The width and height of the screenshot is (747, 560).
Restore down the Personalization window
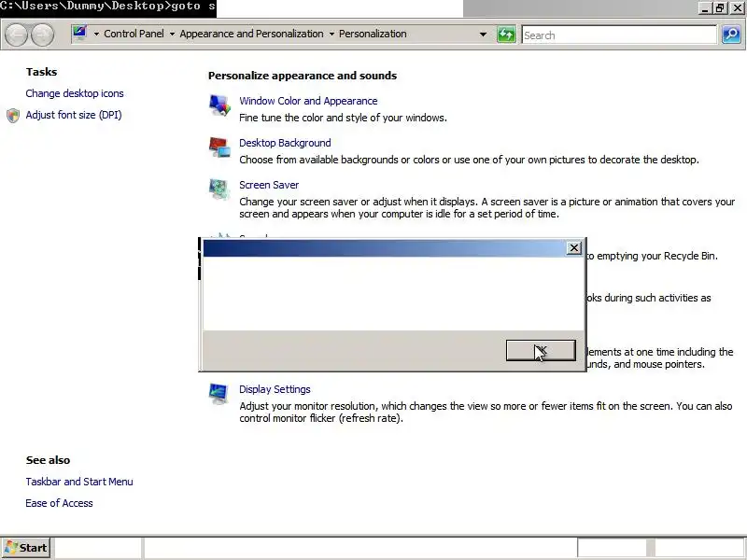click(x=720, y=8)
